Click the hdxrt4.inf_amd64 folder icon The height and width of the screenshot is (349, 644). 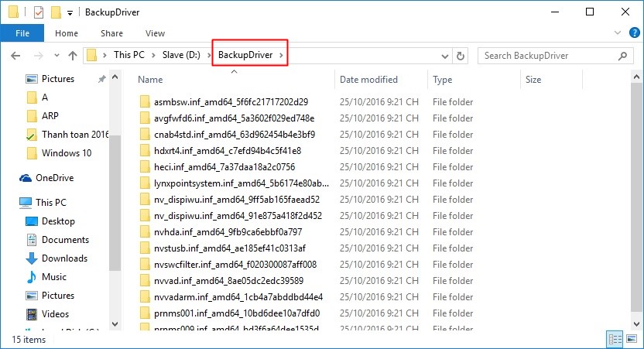[x=145, y=151]
